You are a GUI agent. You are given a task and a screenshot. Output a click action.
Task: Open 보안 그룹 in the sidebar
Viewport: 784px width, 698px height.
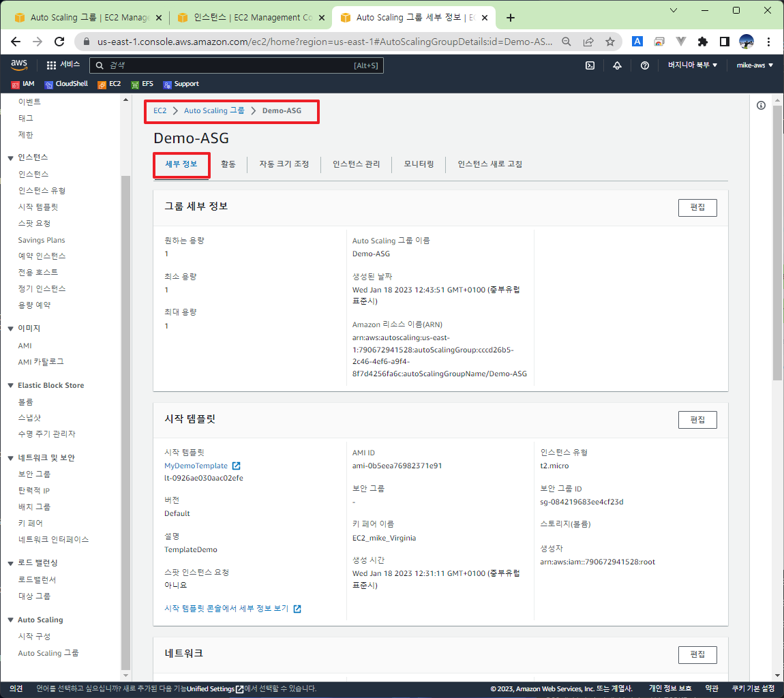tap(34, 474)
